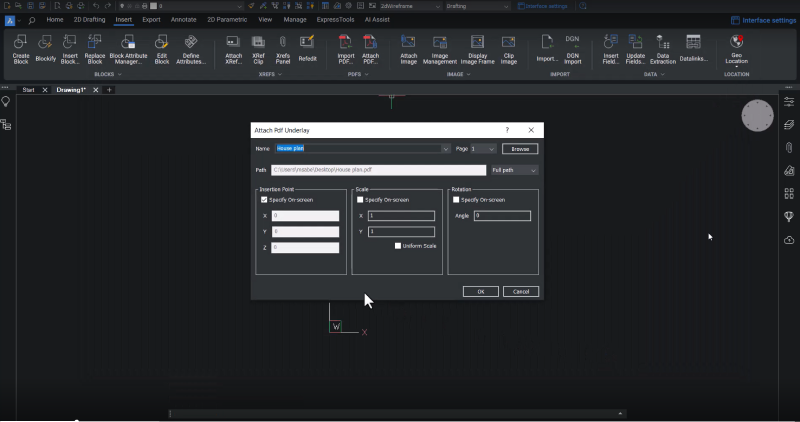This screenshot has height=422, width=800.
Task: Open the 2dWireframe visual style dropdown
Action: point(410,6)
